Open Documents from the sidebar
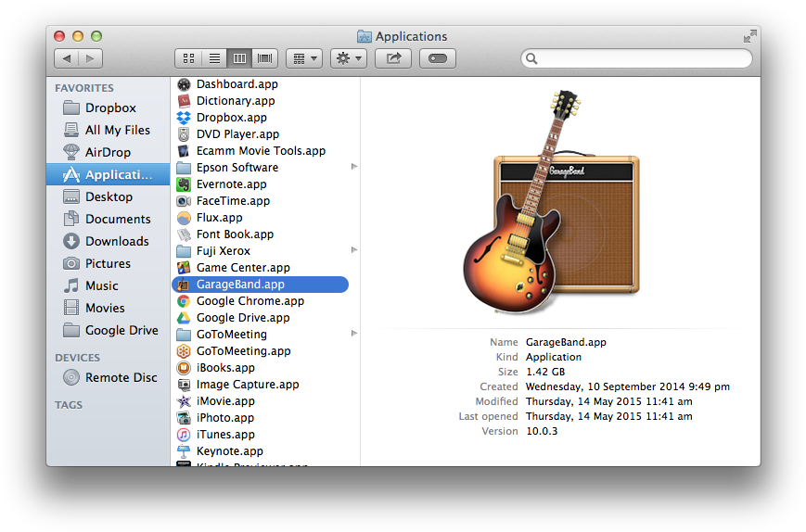 [107, 220]
